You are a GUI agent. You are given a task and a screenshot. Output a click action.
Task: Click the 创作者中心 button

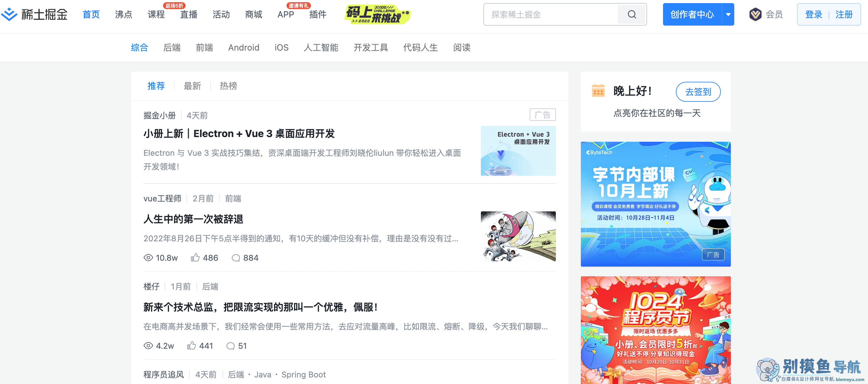[x=692, y=14]
